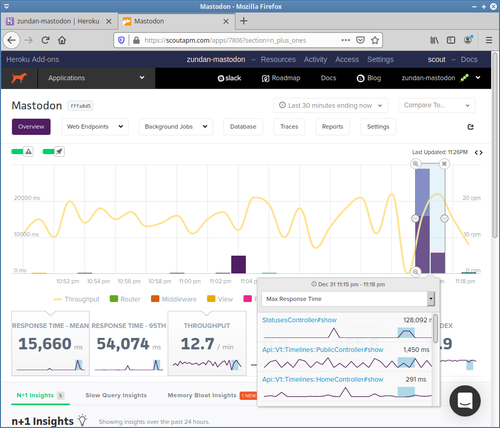Open the Intercom chat bubble

click(x=465, y=401)
